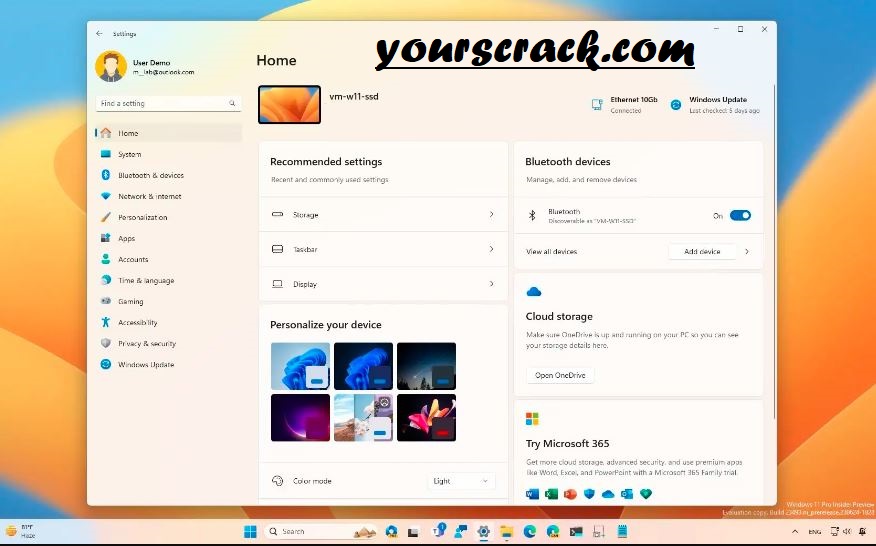This screenshot has width=876, height=546.
Task: Open the Windows Update sidebar icon
Action: pyautogui.click(x=106, y=364)
